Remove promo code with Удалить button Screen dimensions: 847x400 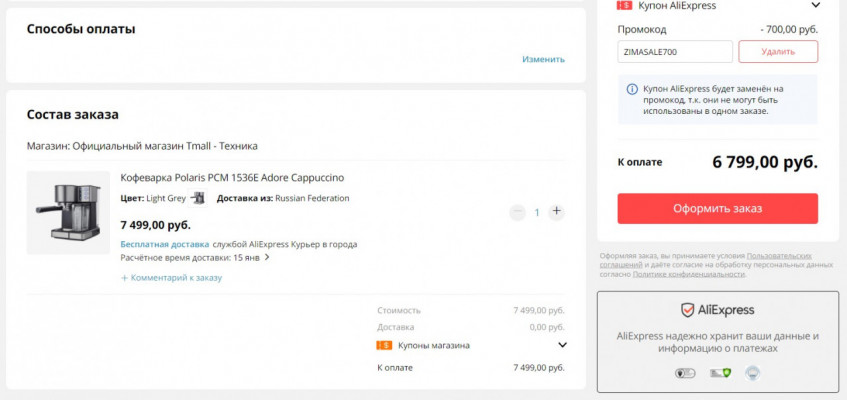pos(777,52)
